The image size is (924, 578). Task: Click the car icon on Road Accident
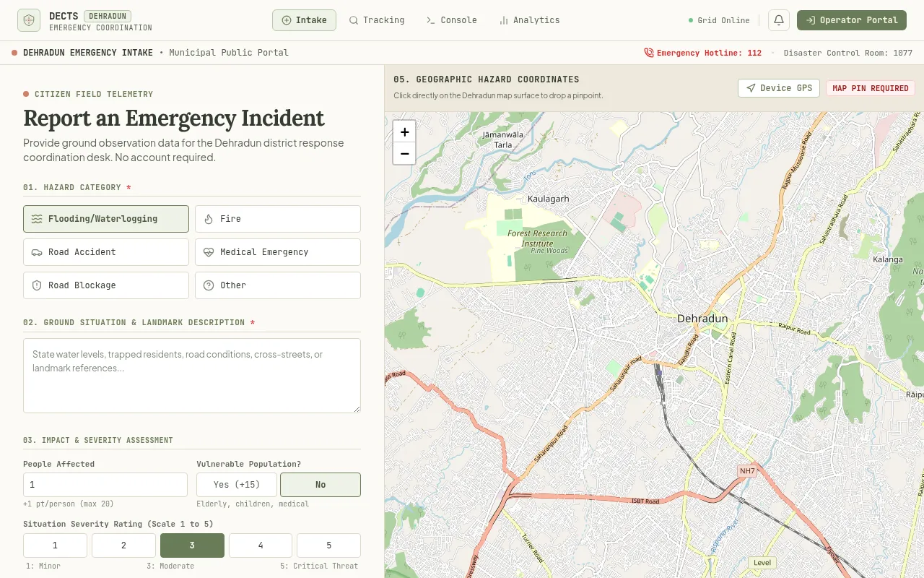tap(37, 252)
